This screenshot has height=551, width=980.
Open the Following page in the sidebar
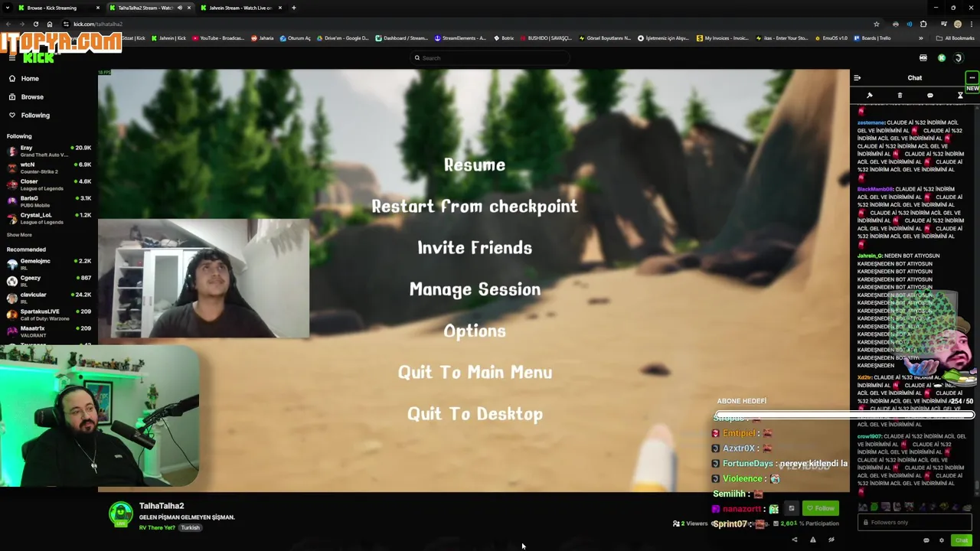(35, 115)
